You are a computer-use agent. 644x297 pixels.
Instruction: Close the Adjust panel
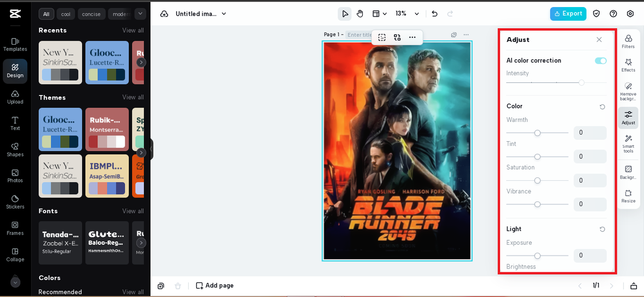(599, 40)
